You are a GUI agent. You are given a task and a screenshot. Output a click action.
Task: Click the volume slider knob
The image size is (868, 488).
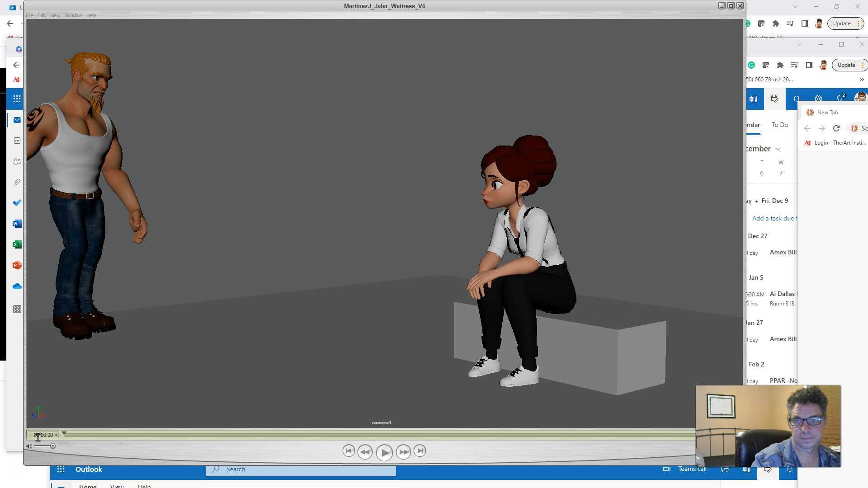tap(53, 446)
